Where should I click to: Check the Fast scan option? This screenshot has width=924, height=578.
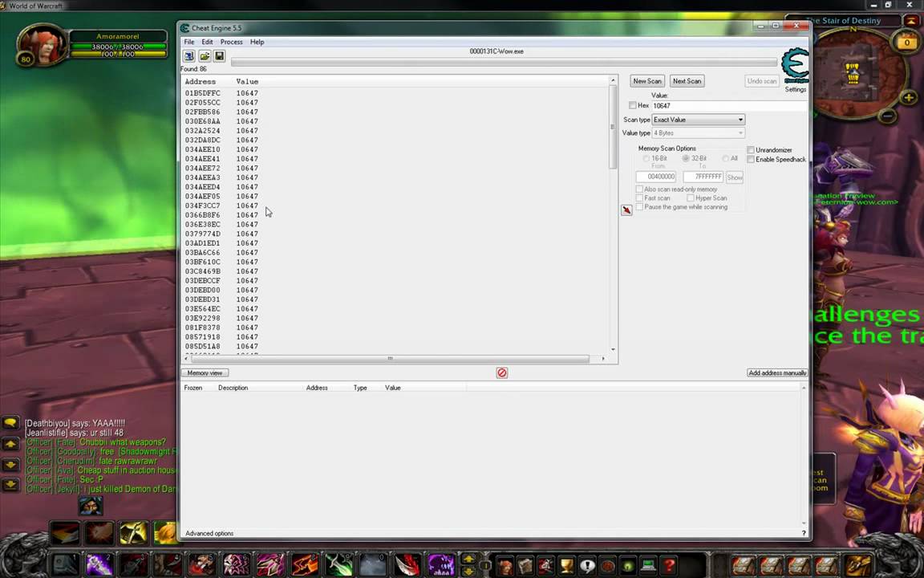click(639, 198)
